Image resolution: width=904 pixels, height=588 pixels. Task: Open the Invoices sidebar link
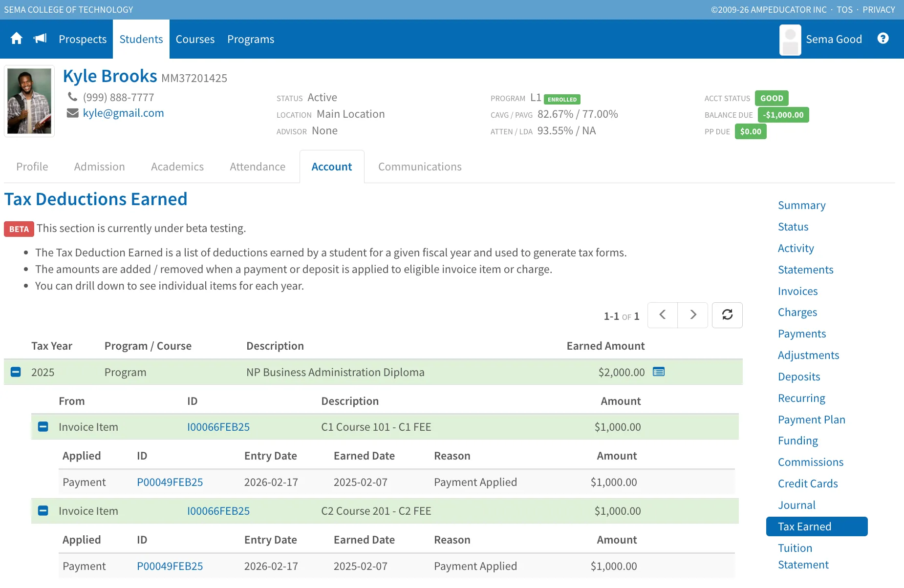click(x=798, y=291)
